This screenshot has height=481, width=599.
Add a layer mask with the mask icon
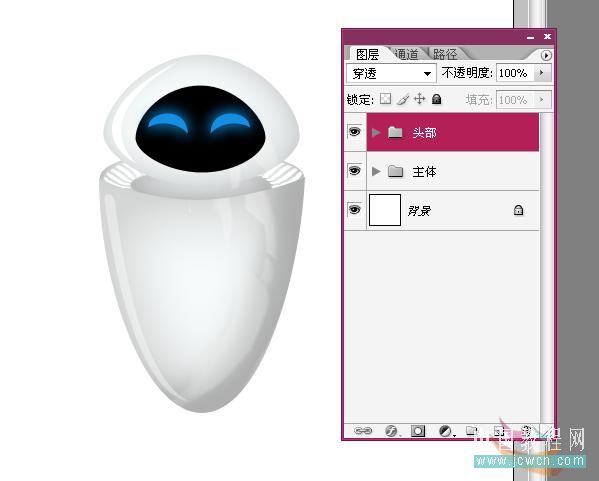point(418,431)
